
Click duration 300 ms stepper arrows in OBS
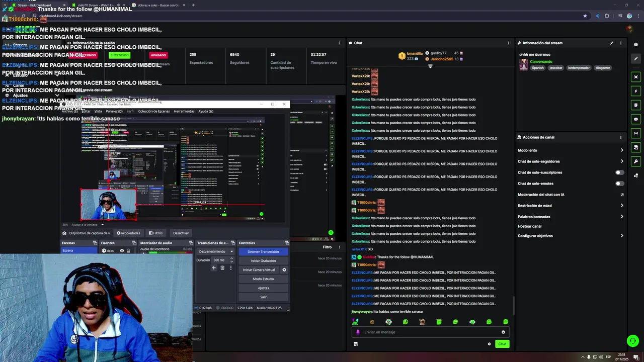click(x=231, y=260)
